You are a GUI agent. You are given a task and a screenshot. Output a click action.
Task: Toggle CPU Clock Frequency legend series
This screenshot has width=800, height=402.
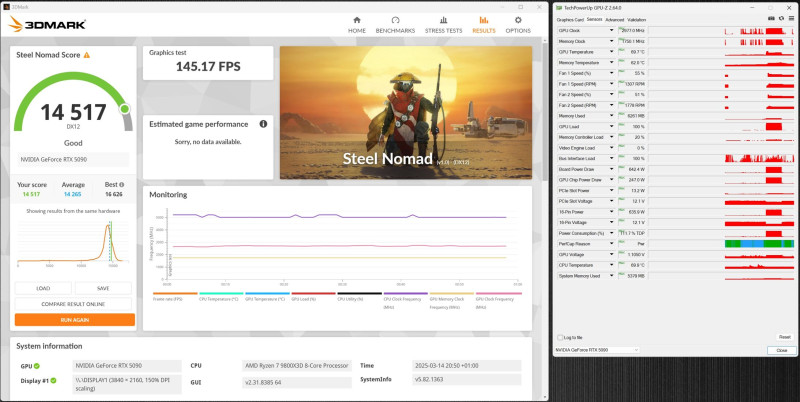click(406, 300)
